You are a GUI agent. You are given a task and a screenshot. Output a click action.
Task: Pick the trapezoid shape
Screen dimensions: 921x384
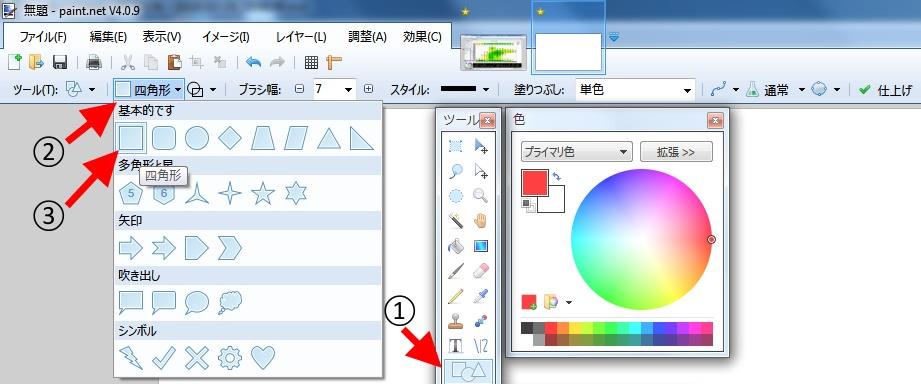(x=263, y=139)
